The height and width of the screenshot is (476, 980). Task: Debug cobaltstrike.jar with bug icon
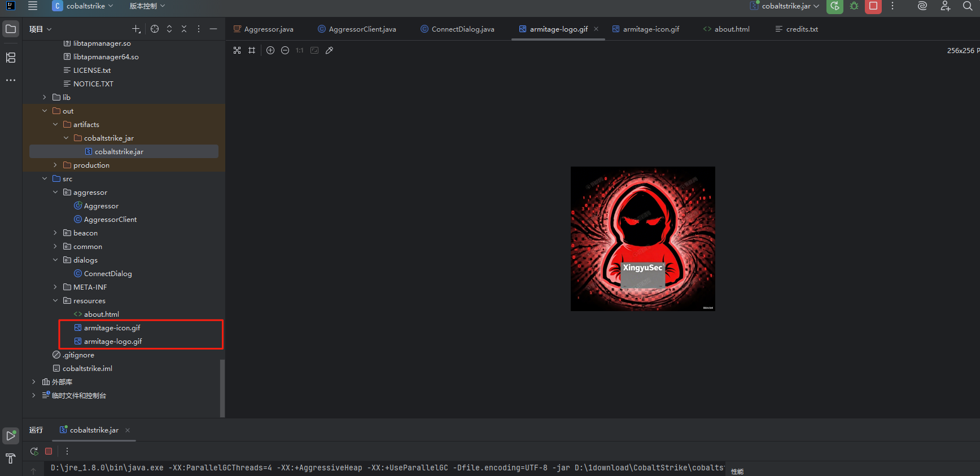coord(854,6)
